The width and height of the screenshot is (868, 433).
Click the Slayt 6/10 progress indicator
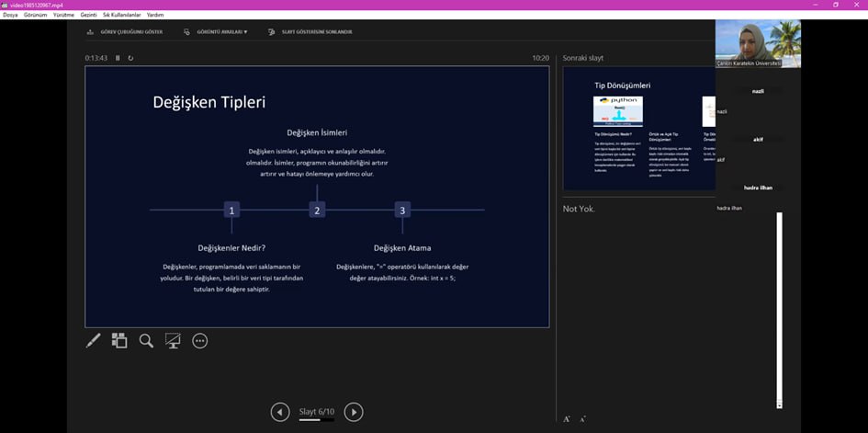pyautogui.click(x=316, y=412)
